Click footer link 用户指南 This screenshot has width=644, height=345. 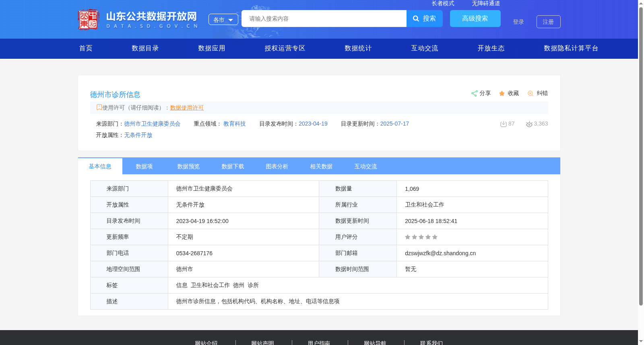click(x=319, y=343)
